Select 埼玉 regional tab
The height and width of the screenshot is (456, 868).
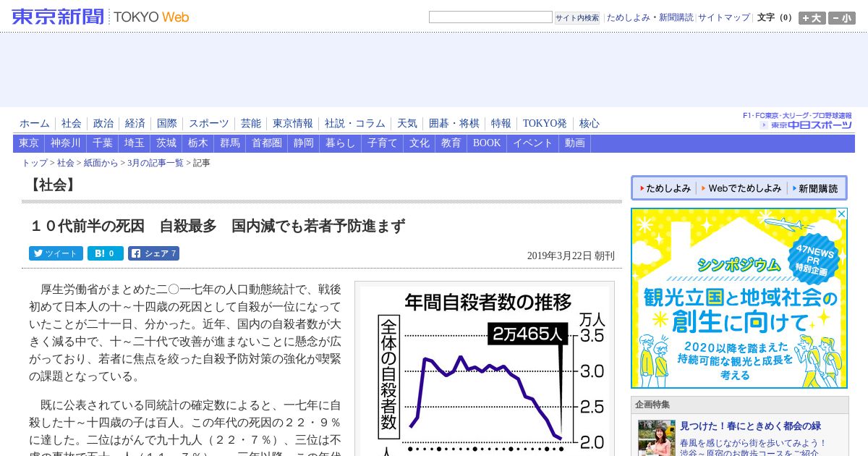(x=135, y=143)
